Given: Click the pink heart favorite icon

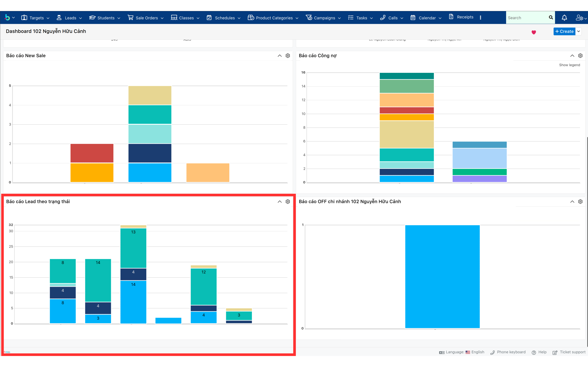Looking at the screenshot, I should (x=534, y=32).
